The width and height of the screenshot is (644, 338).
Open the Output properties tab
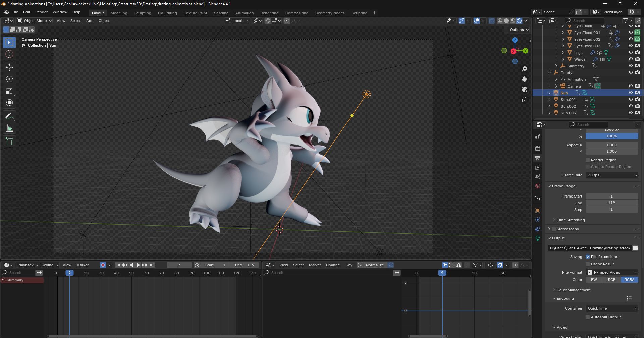[538, 158]
